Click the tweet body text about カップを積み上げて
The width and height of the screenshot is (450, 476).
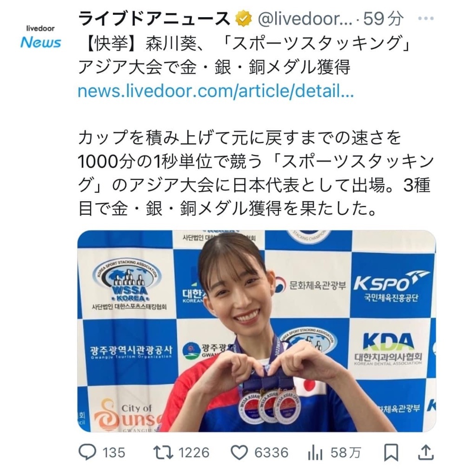tap(255, 173)
